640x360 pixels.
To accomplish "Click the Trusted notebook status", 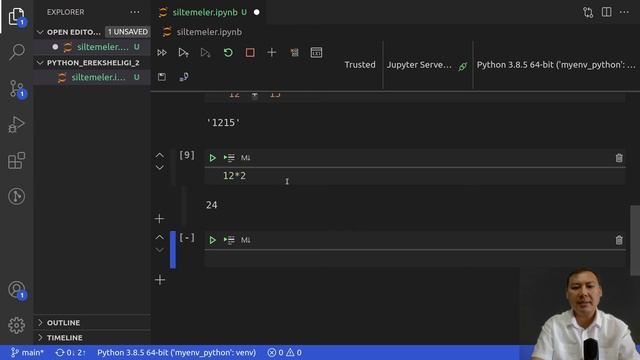I will pyautogui.click(x=360, y=65).
